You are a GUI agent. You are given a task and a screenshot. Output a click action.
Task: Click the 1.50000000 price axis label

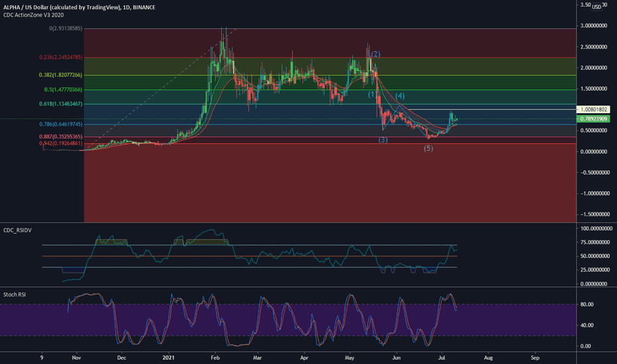(594, 89)
